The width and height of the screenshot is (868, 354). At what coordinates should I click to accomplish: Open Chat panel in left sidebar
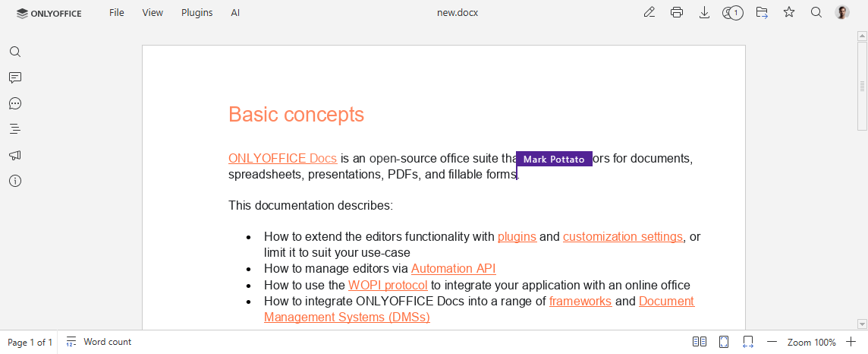click(15, 103)
